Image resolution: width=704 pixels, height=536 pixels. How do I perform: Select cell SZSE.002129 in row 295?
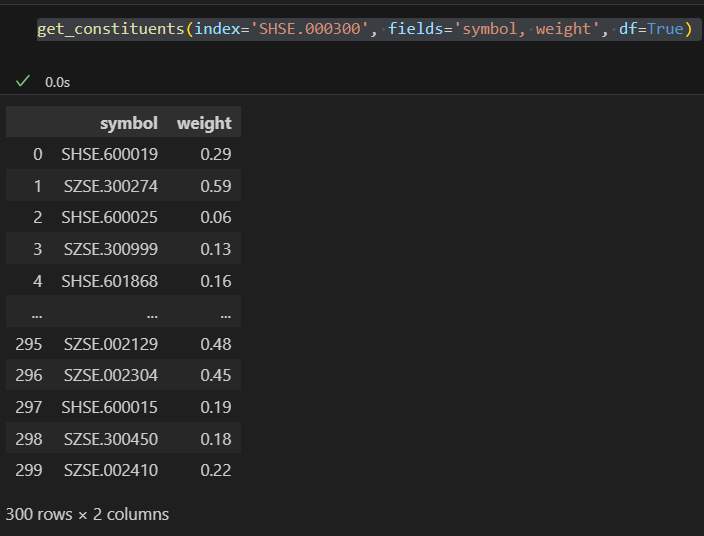[111, 344]
